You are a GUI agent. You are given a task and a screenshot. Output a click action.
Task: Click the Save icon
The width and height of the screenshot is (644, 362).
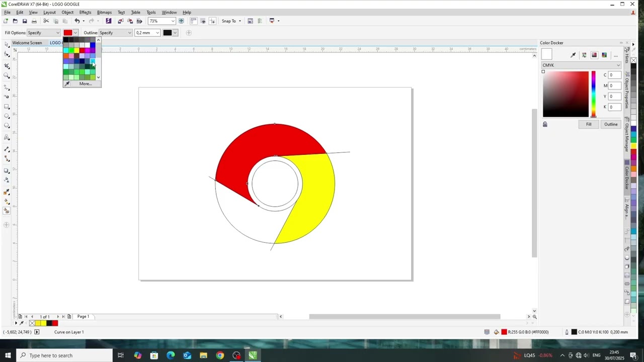click(25, 21)
